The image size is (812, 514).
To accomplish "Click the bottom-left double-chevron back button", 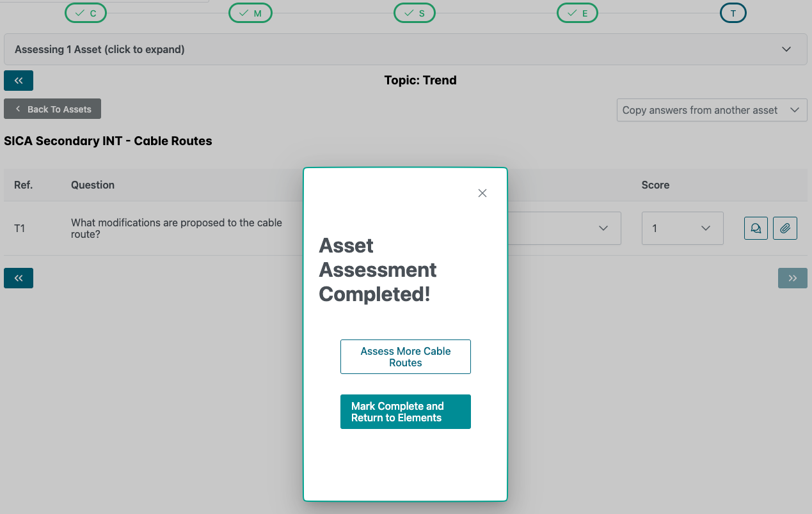I will coord(19,278).
